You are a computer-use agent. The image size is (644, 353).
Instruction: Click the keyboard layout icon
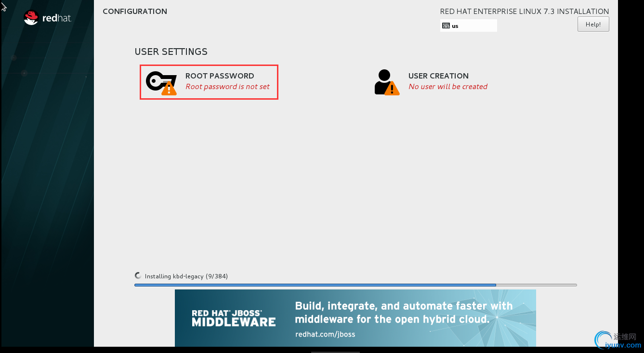(x=446, y=26)
